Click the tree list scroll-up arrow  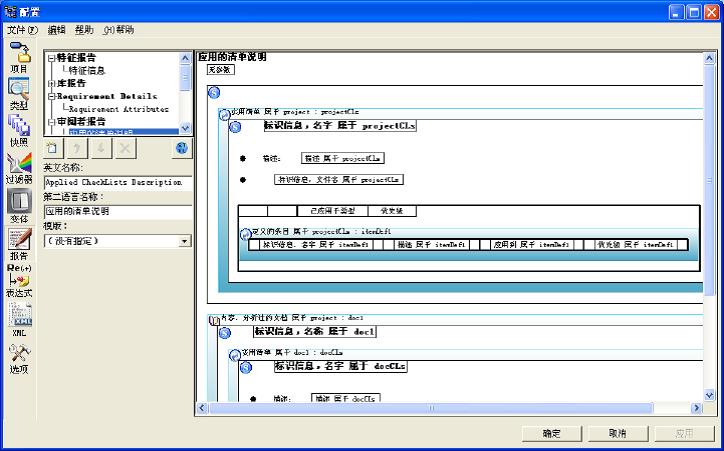click(185, 58)
